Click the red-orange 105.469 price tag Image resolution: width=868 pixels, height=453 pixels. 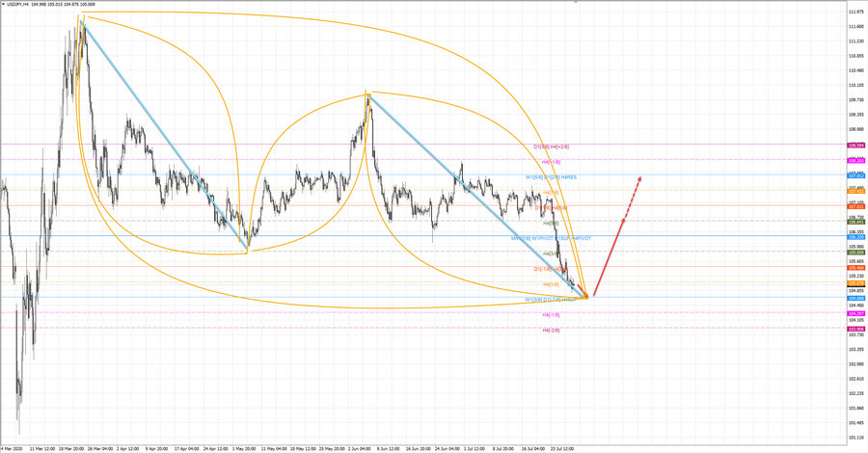pyautogui.click(x=855, y=268)
